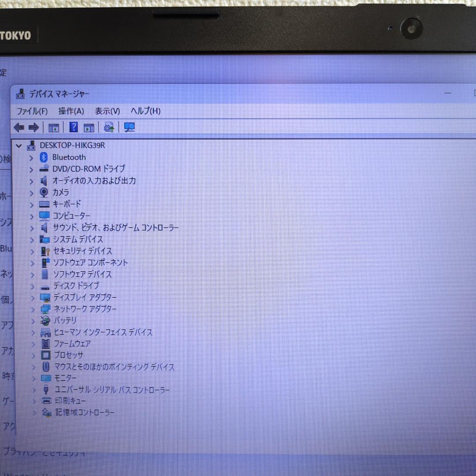Open the 操作(A) menu
Viewport: 476px width, 476px height.
(x=71, y=112)
